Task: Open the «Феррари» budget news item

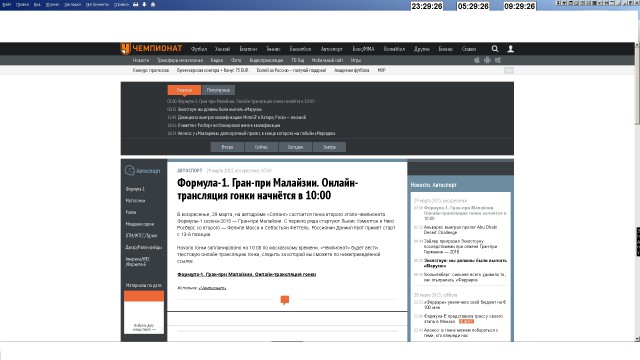Action: (x=465, y=304)
